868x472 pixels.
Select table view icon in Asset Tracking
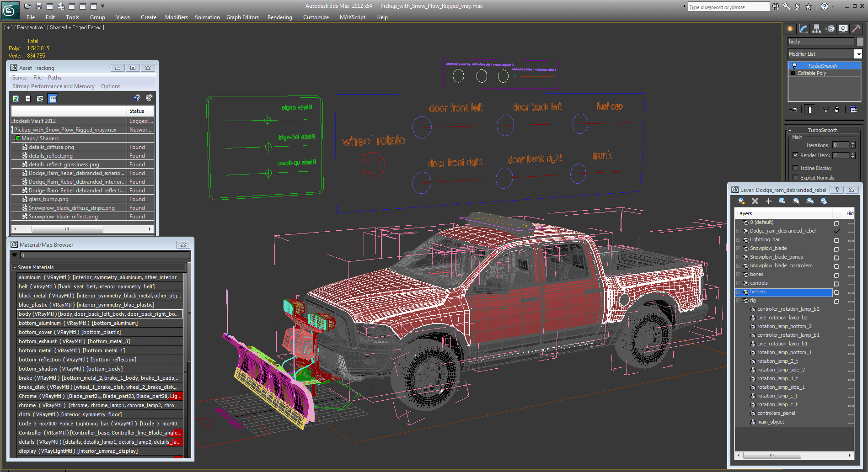[53, 99]
